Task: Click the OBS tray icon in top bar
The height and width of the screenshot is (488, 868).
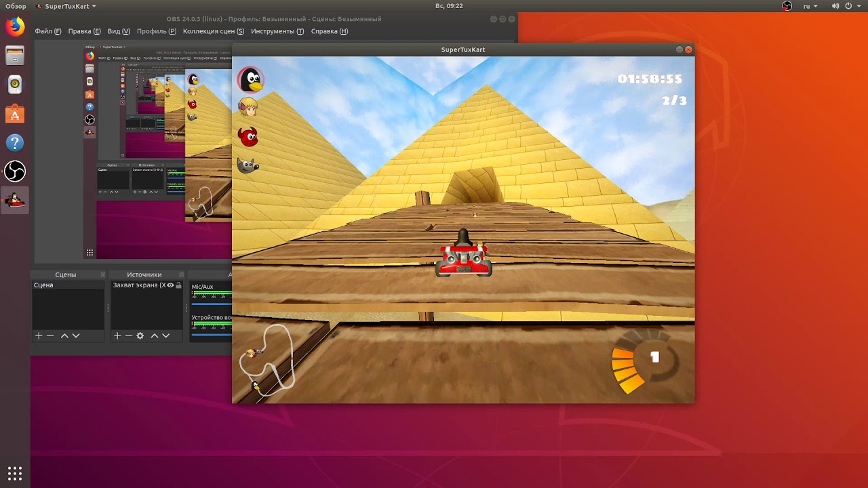Action: (787, 6)
